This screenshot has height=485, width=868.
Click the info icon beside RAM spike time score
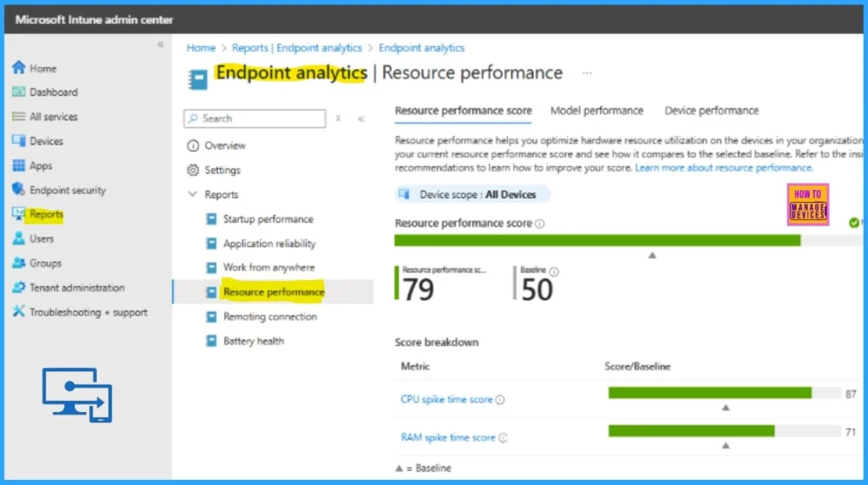(503, 438)
